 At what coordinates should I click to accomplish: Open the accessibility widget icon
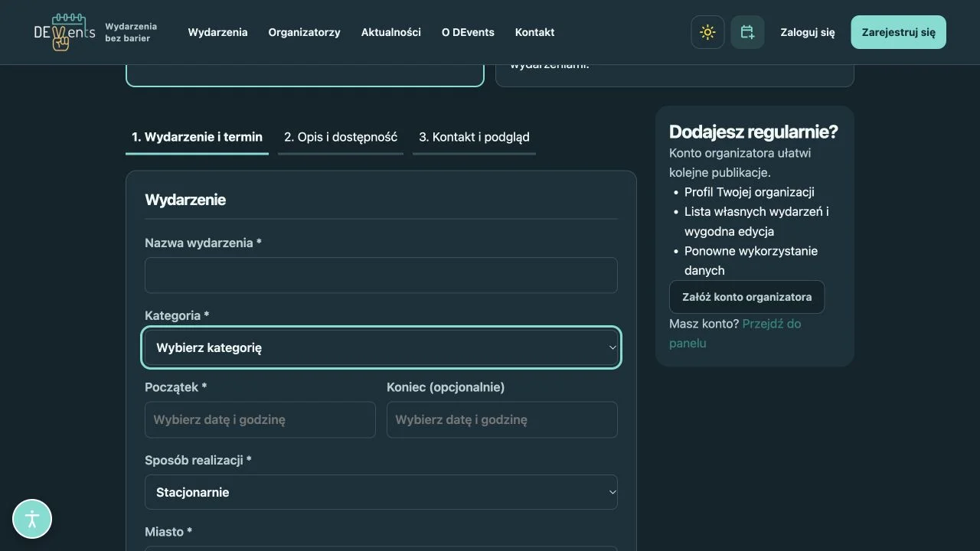32,519
